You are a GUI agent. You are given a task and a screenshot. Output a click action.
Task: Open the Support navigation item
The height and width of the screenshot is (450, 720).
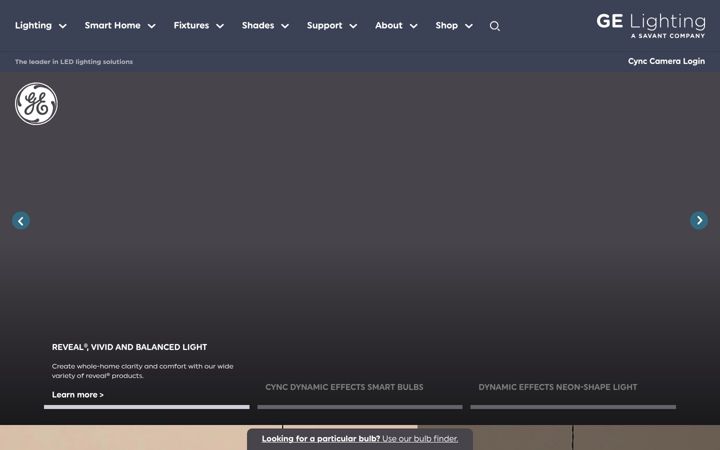[325, 26]
